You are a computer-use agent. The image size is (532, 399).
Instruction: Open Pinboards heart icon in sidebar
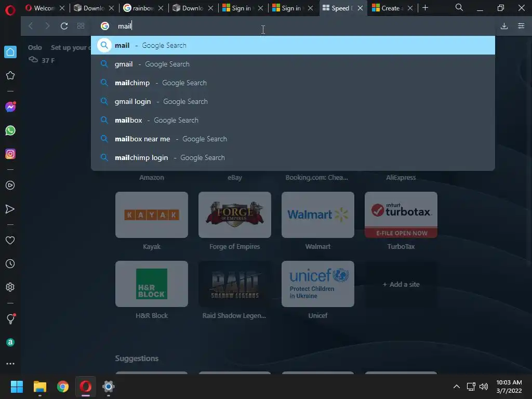tap(10, 240)
